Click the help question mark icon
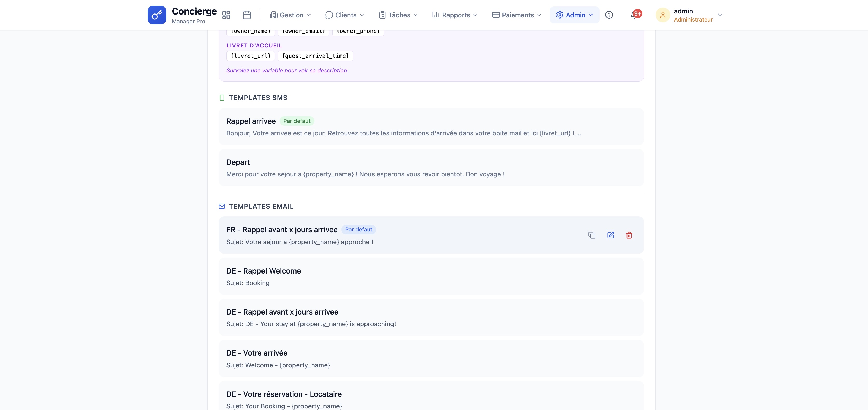This screenshot has width=868, height=410. [x=609, y=15]
